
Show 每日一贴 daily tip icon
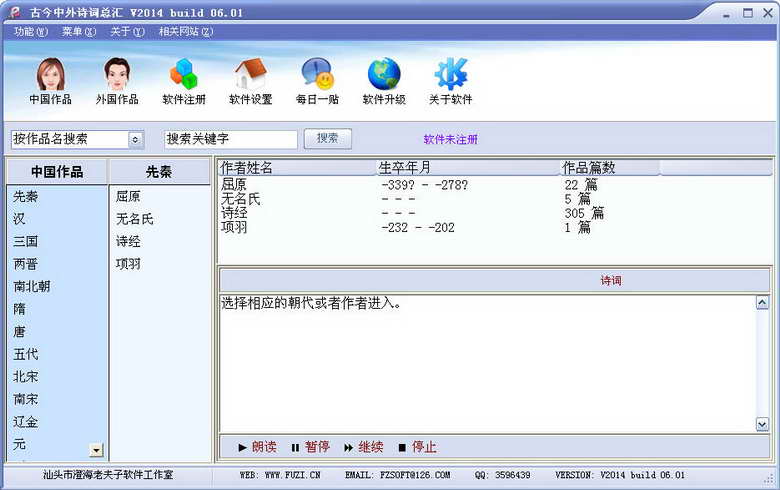click(317, 81)
